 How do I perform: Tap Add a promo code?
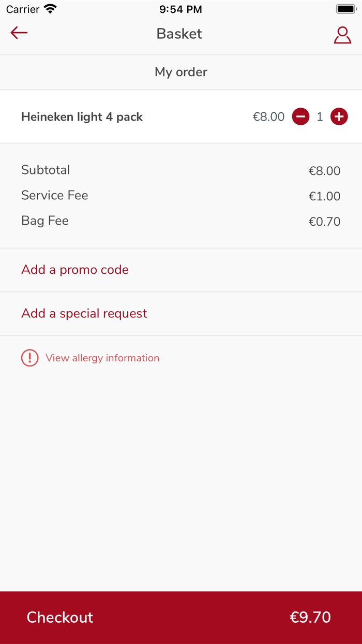click(75, 270)
